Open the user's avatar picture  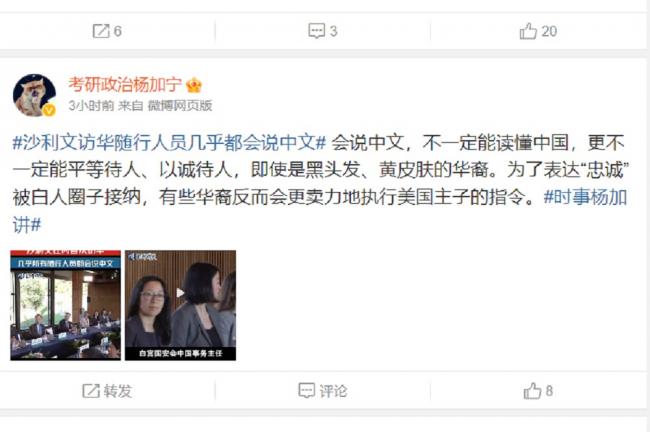(x=34, y=95)
